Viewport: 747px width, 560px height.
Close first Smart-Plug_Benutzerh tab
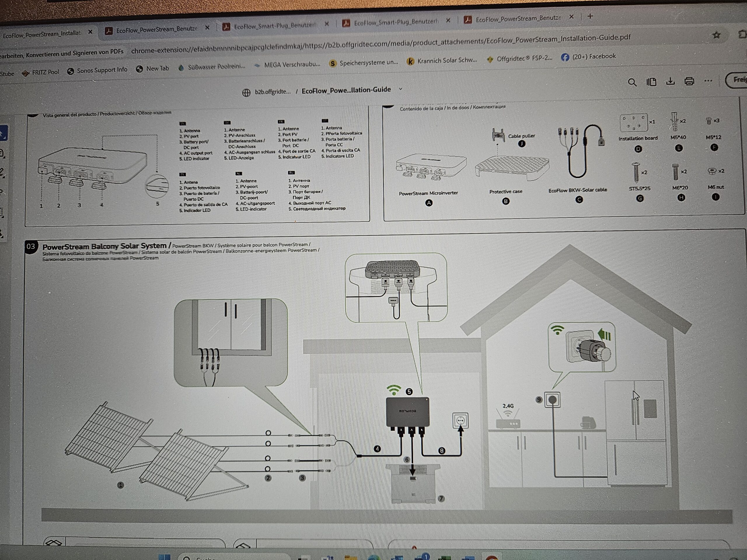327,24
